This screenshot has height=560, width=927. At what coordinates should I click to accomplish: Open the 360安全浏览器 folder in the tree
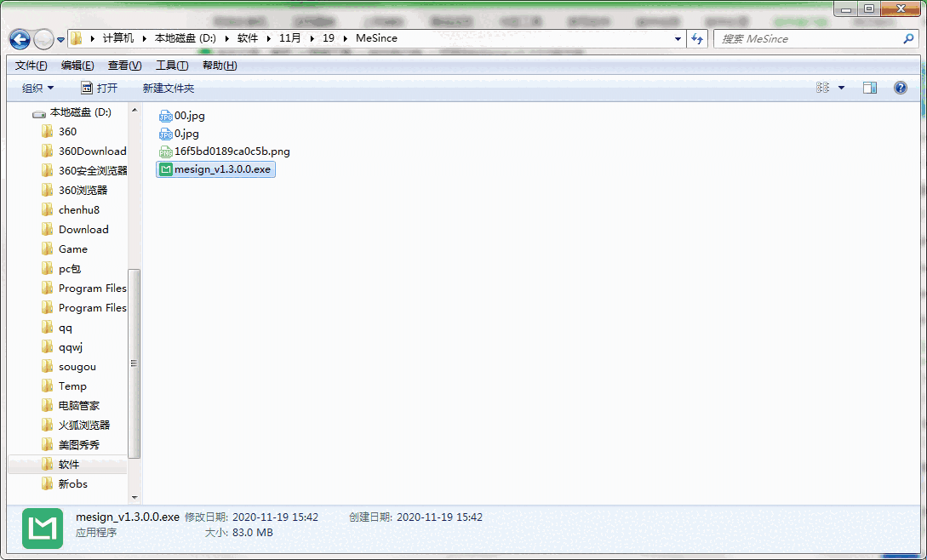tap(93, 171)
